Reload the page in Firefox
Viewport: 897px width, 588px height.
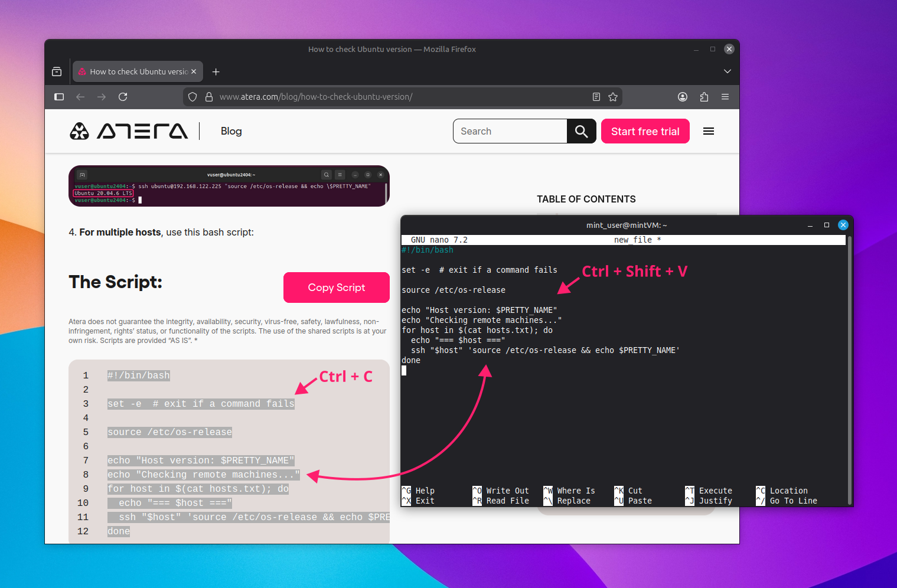click(123, 97)
